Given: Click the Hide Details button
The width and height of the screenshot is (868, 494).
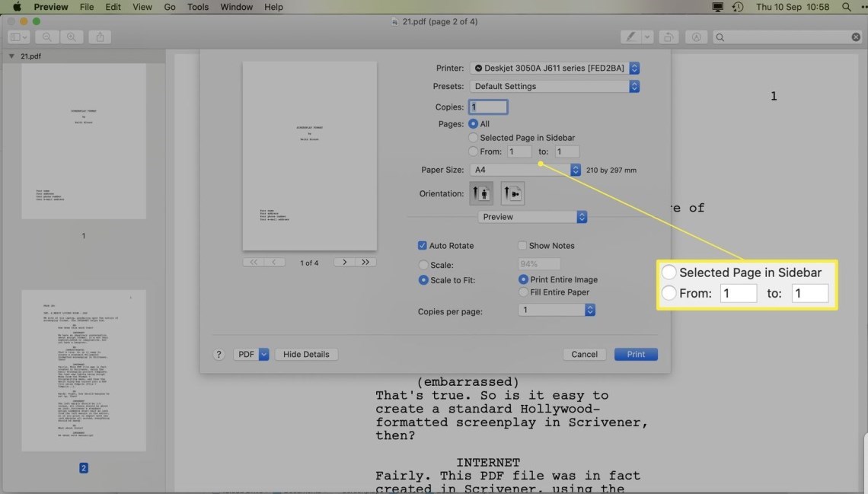Looking at the screenshot, I should click(306, 354).
